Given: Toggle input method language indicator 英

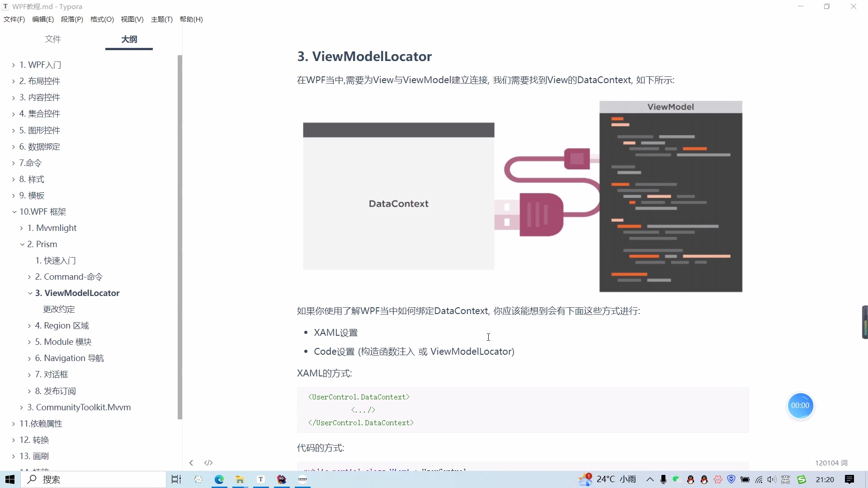Looking at the screenshot, I should click(786, 479).
